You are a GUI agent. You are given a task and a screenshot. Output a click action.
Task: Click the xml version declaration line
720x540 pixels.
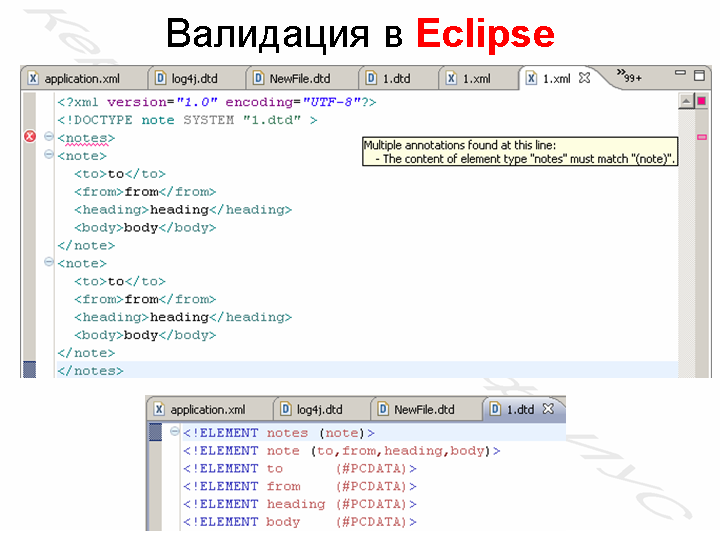coord(217,102)
